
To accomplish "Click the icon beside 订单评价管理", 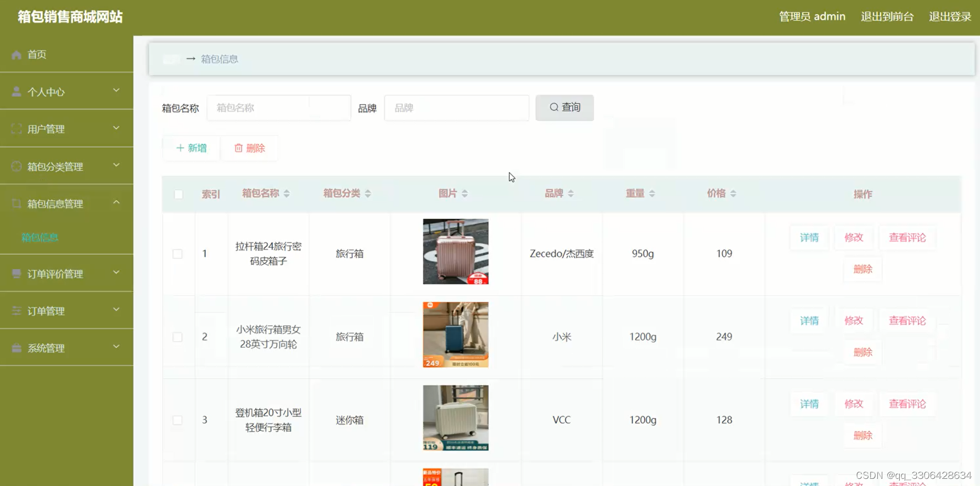I will [x=16, y=273].
